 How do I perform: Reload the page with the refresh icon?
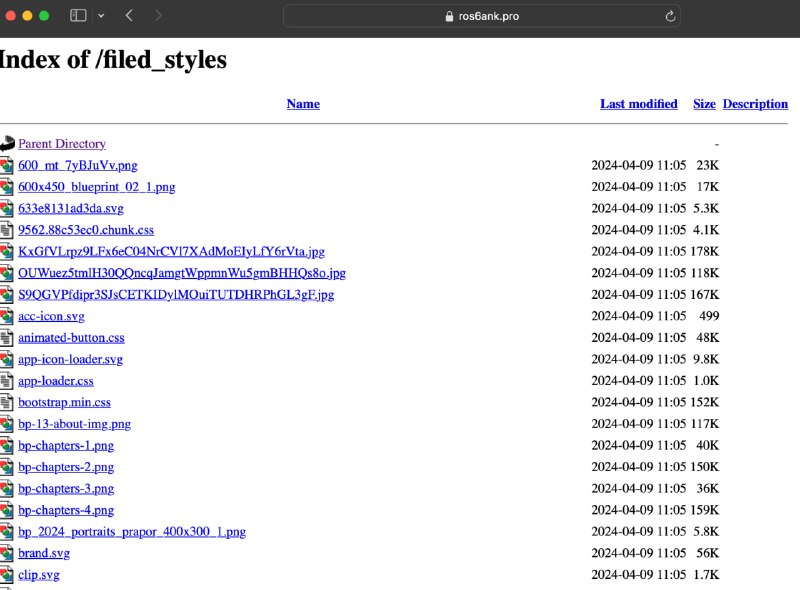(x=670, y=16)
